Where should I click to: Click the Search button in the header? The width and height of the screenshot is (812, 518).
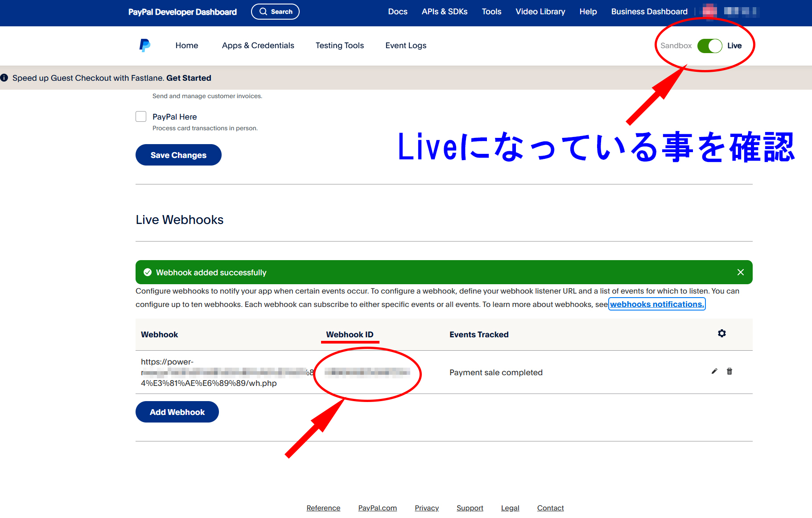(x=275, y=12)
